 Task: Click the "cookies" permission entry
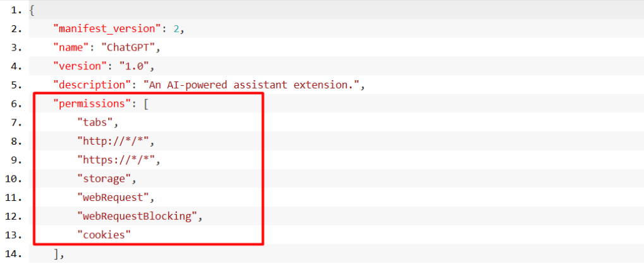(104, 235)
